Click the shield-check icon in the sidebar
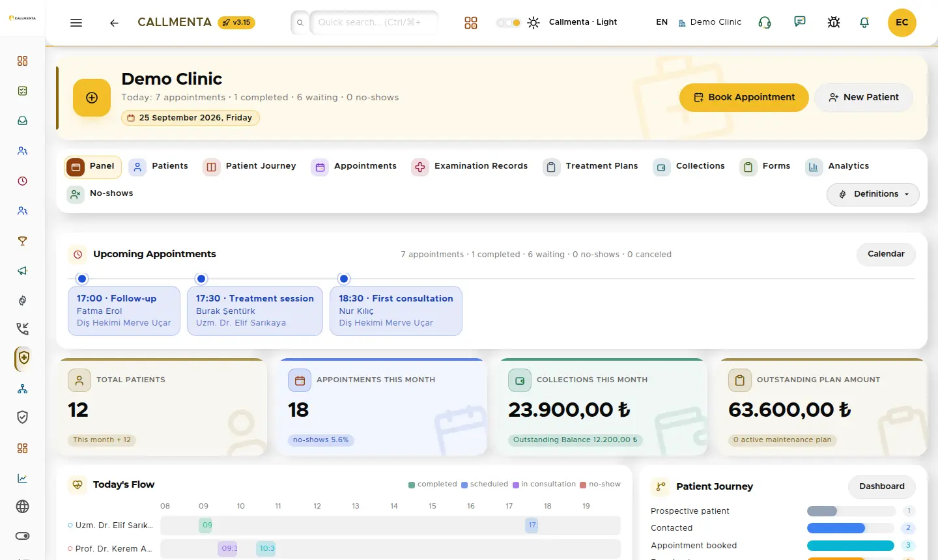Screen dimensions: 938x560 (23, 417)
